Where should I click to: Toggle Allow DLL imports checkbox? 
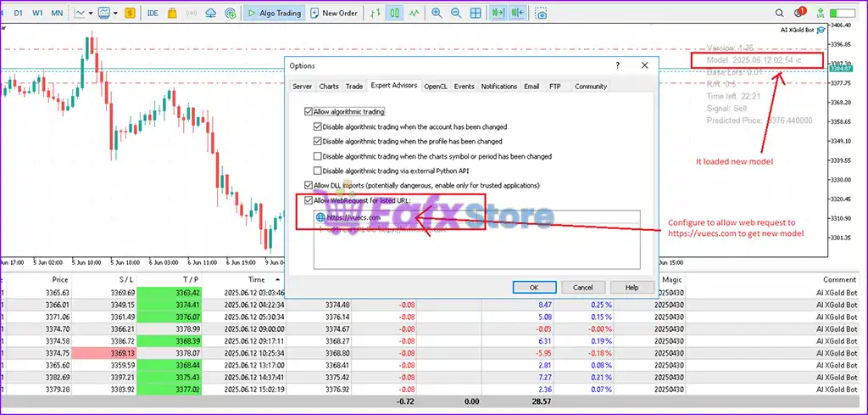point(309,185)
